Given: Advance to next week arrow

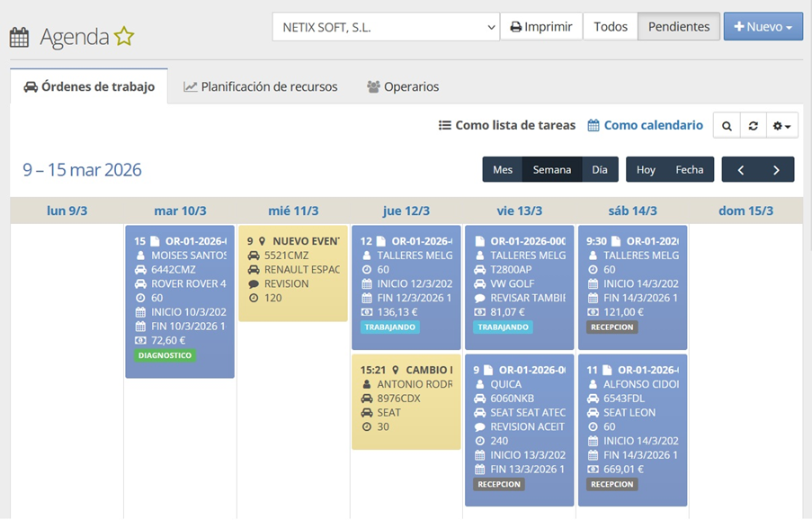Looking at the screenshot, I should coord(776,170).
